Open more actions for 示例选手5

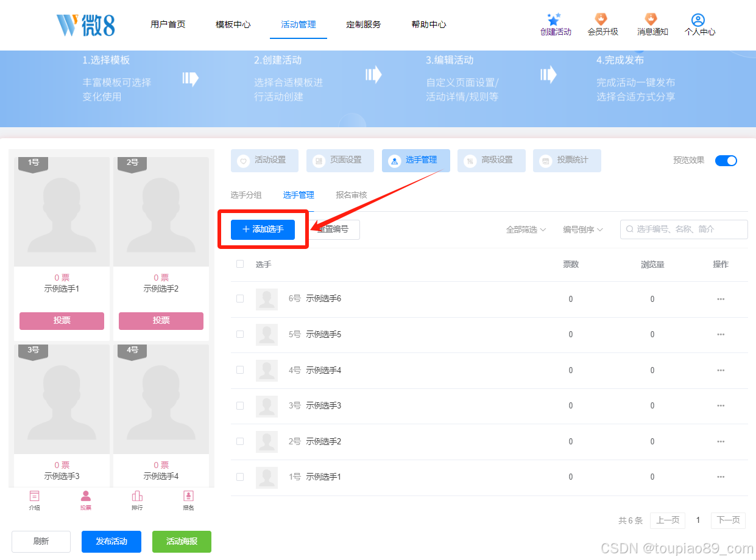click(x=721, y=334)
